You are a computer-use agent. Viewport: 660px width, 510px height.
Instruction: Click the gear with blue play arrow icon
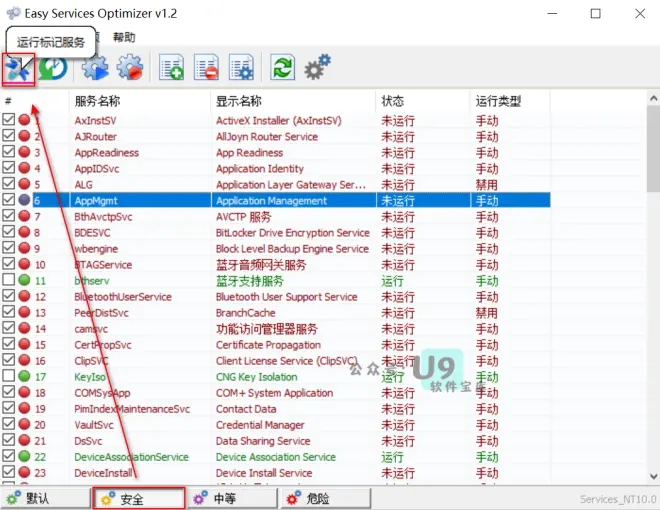pos(95,67)
